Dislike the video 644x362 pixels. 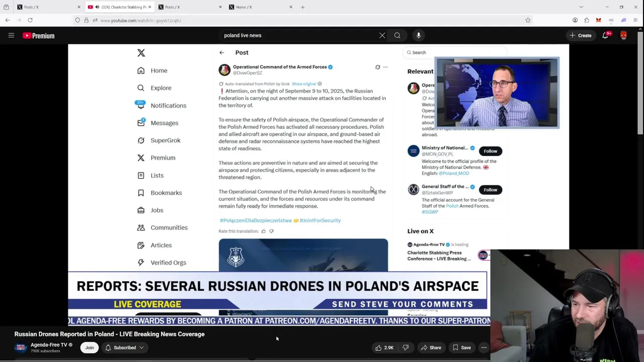pyautogui.click(x=406, y=347)
